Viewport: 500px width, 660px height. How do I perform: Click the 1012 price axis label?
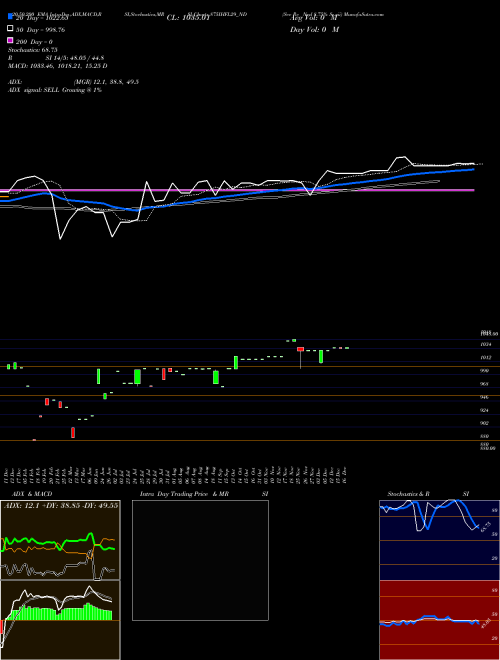[486, 357]
